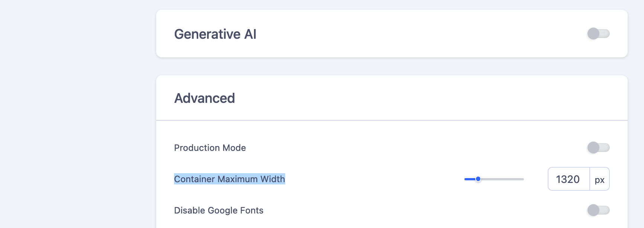Click empty space inside the Generative AI card
The width and height of the screenshot is (644, 228).
click(409, 34)
